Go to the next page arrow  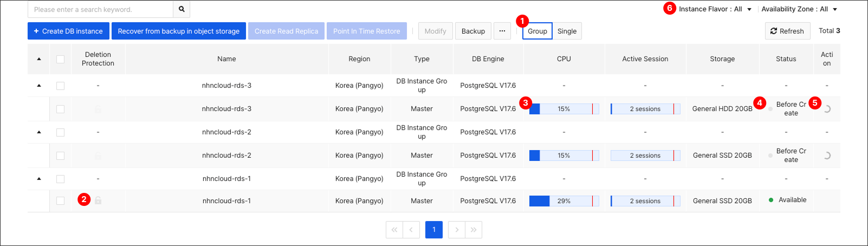(457, 230)
